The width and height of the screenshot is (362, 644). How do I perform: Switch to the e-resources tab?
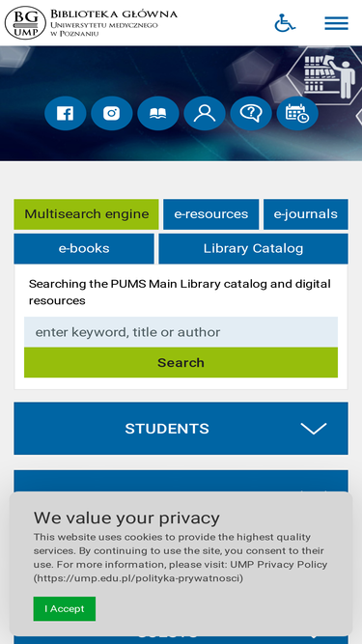(x=211, y=214)
